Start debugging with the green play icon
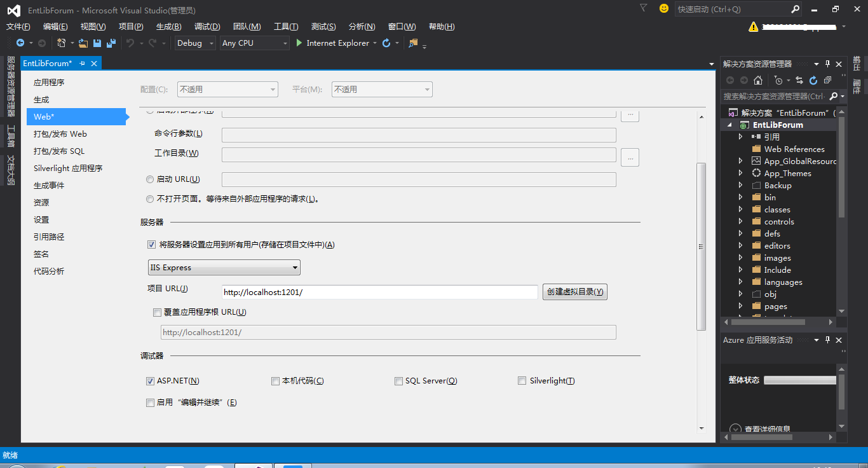 tap(299, 43)
